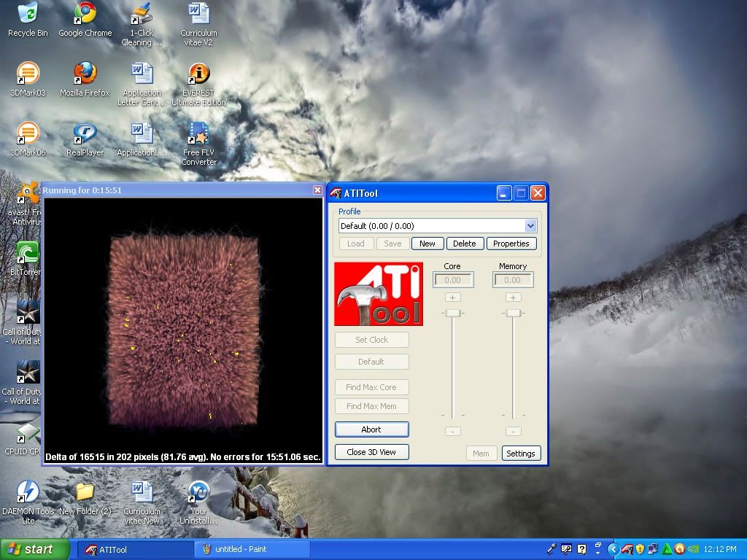Image resolution: width=747 pixels, height=560 pixels.
Task: Launch the BitTorrent shortcut
Action: point(26,258)
